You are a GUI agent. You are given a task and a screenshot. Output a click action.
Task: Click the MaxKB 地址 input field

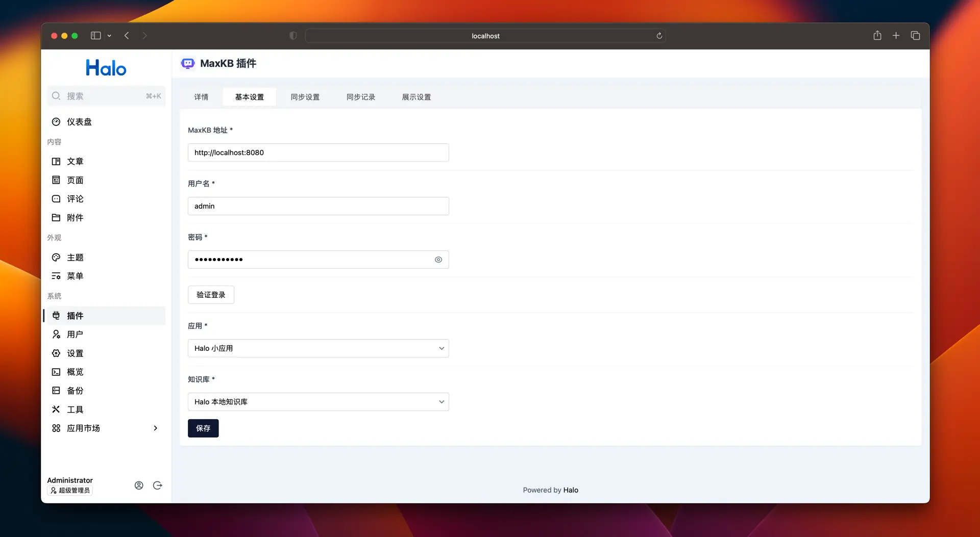pyautogui.click(x=318, y=152)
